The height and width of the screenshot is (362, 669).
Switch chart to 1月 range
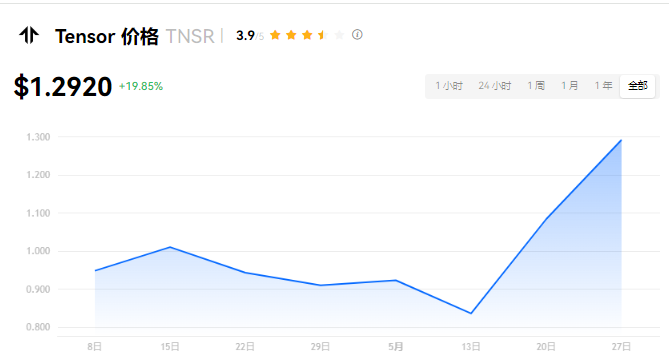point(570,86)
